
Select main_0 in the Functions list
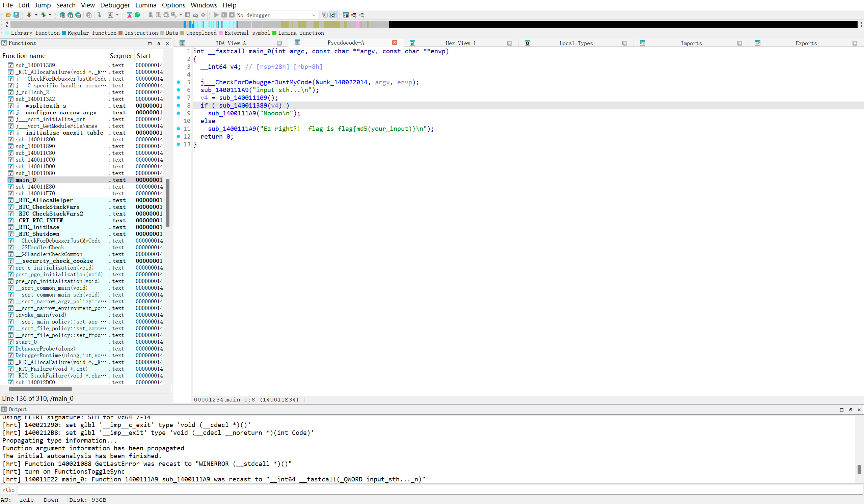pyautogui.click(x=26, y=180)
